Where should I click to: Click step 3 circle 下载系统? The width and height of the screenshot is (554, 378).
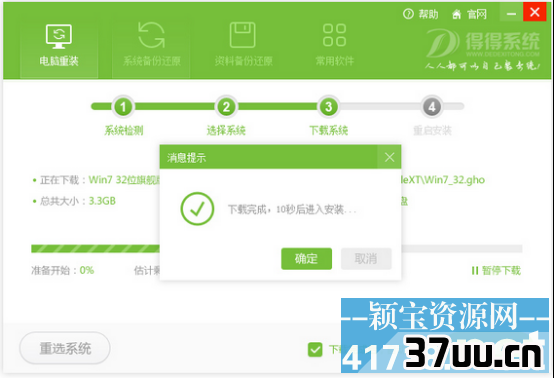pyautogui.click(x=329, y=107)
